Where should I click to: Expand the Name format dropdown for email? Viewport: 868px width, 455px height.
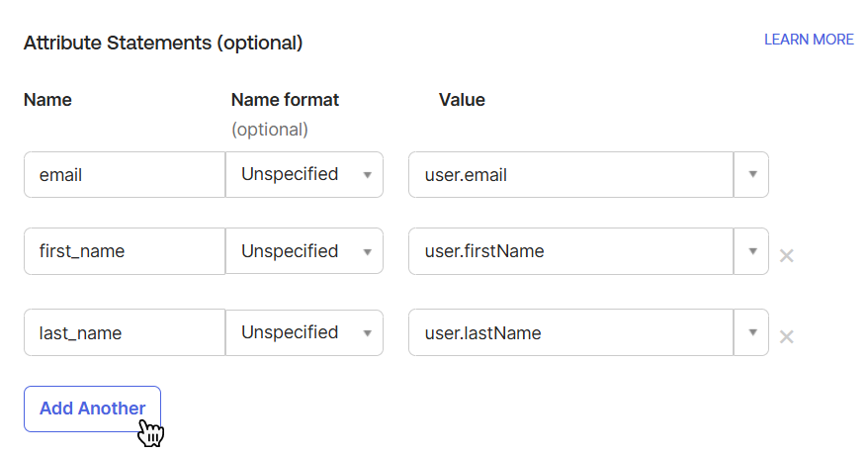point(304,175)
